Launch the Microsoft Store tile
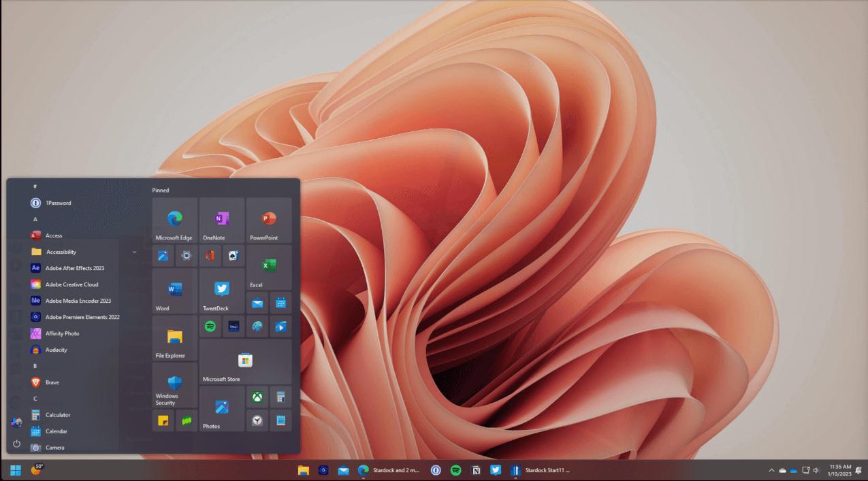Image resolution: width=868 pixels, height=481 pixels. point(245,361)
